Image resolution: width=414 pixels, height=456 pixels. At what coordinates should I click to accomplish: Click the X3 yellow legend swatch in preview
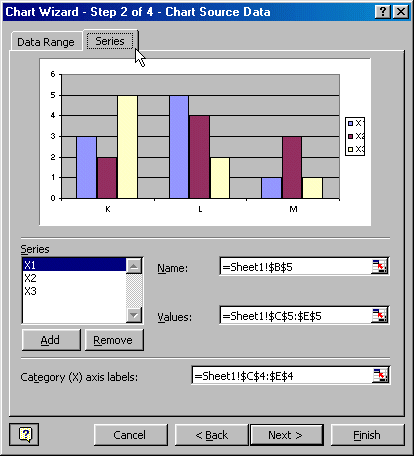click(350, 149)
